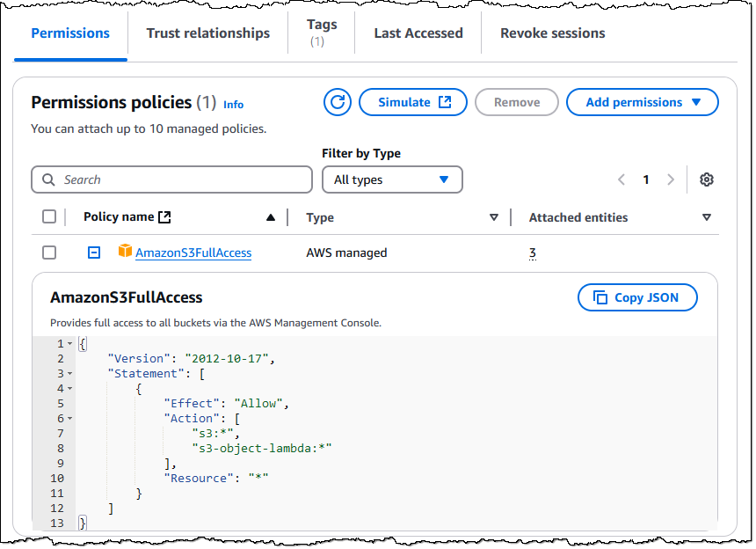This screenshot has width=756, height=549.
Task: Open the Add permissions dropdown
Action: (x=643, y=102)
